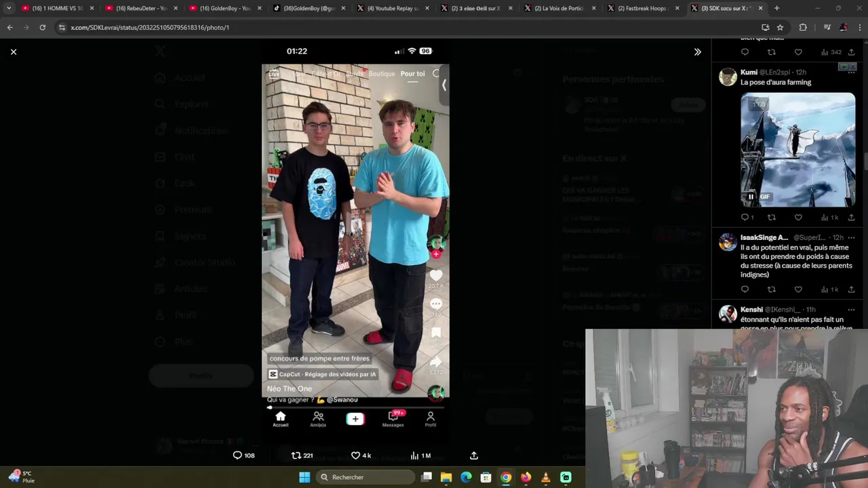The image size is (868, 488).
Task: Open the Kumi profile name link
Action: 749,72
